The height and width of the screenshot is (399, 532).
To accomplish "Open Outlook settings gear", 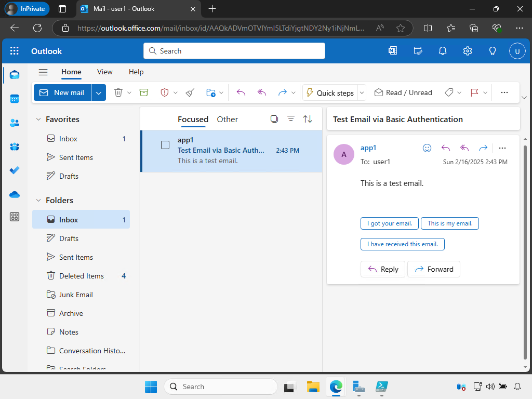I will (468, 51).
